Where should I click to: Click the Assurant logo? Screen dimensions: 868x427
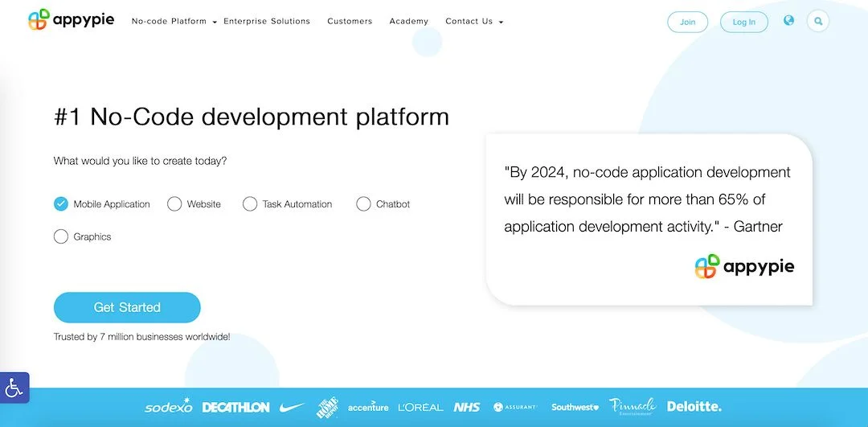click(x=515, y=407)
